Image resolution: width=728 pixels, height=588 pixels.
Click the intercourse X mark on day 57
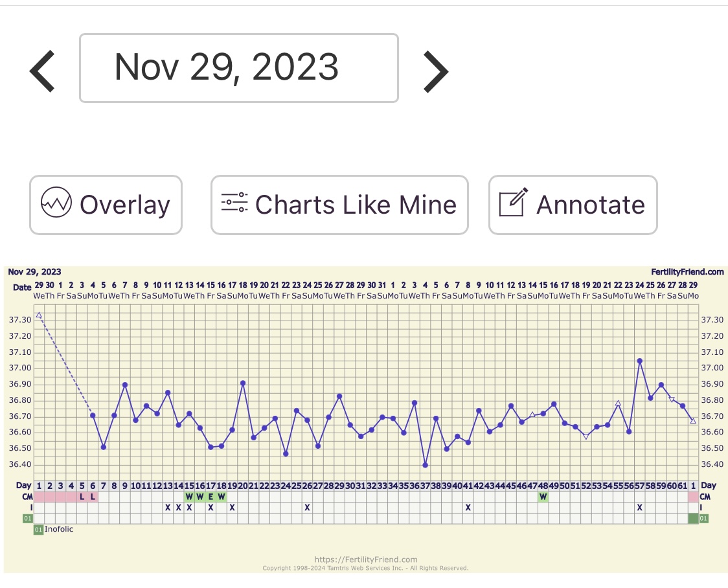point(639,508)
